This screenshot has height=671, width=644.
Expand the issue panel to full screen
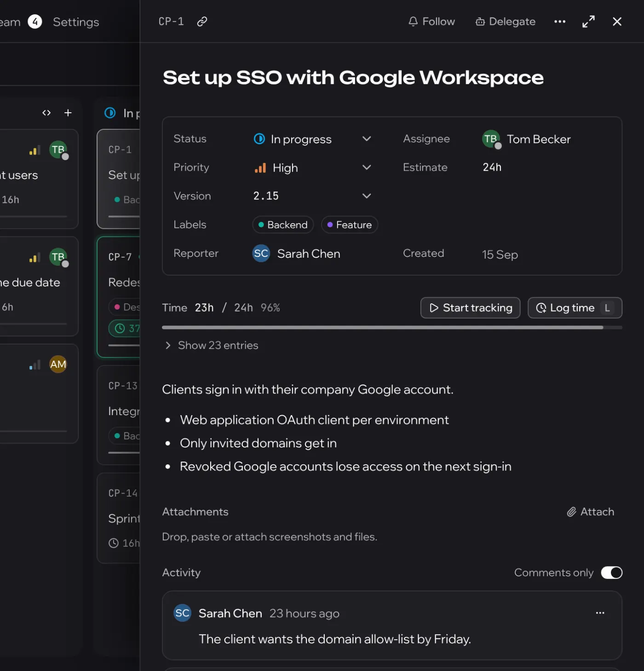(588, 22)
